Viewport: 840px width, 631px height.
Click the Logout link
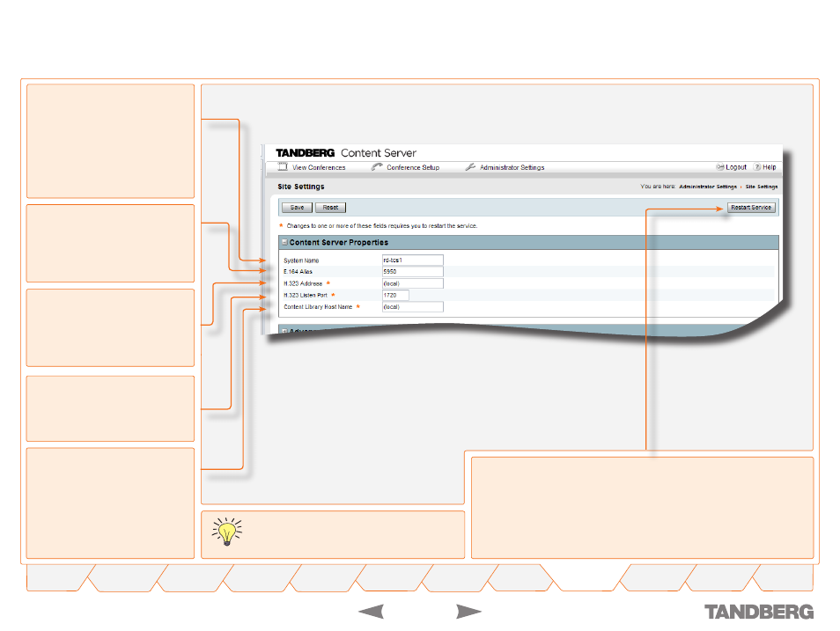click(x=736, y=167)
